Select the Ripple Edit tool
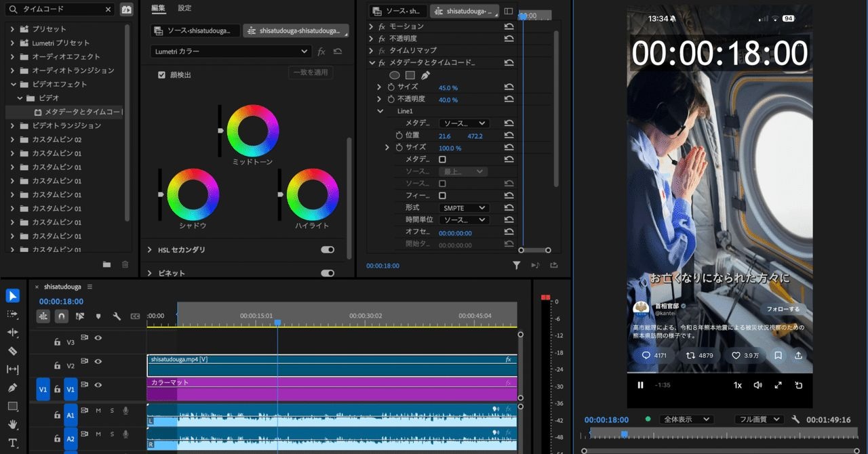The width and height of the screenshot is (868, 454). (x=12, y=333)
